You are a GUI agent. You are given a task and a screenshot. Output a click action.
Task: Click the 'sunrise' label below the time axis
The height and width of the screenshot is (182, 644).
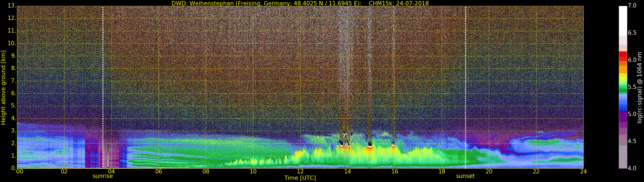pyautogui.click(x=103, y=176)
